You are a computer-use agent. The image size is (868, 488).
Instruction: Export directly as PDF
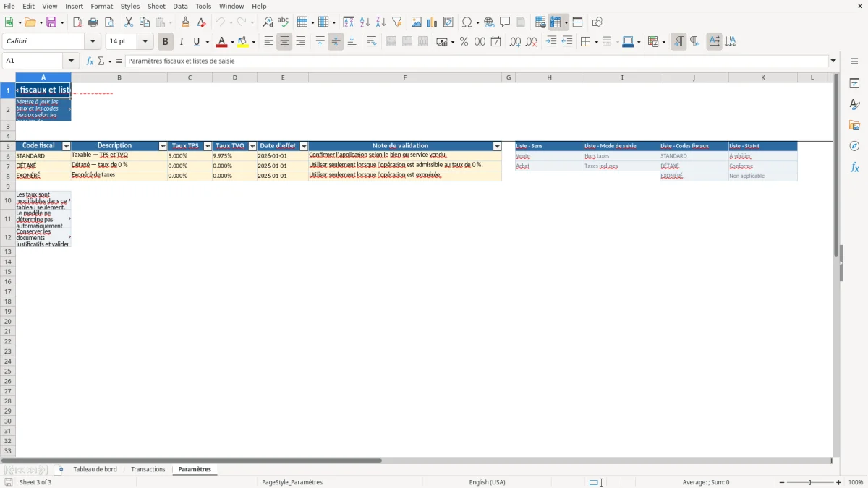coord(77,22)
